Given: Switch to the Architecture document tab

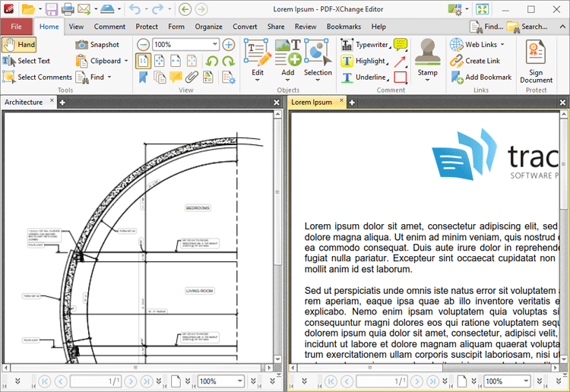Looking at the screenshot, I should point(24,102).
